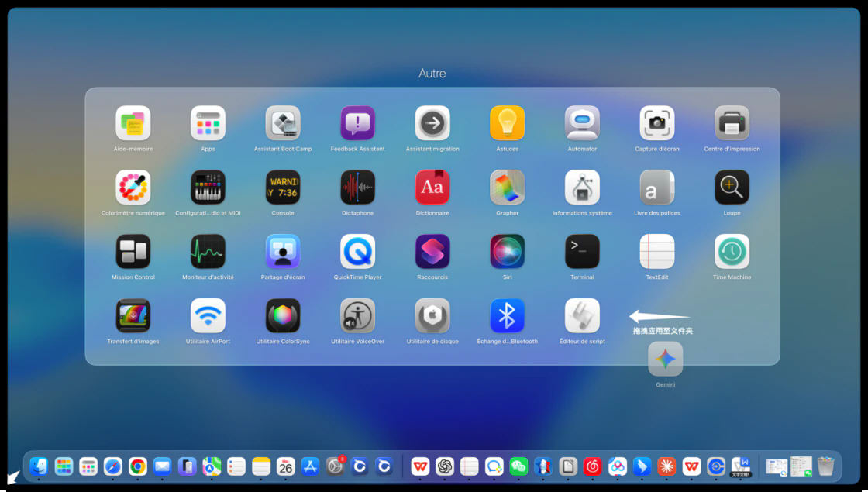Launch Utilitaire AirPort
868x492 pixels.
(208, 315)
